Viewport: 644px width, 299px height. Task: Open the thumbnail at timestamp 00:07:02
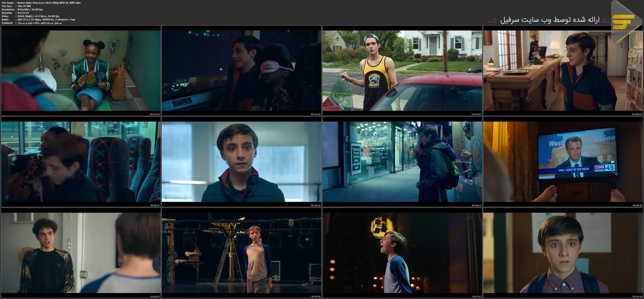coord(81,71)
